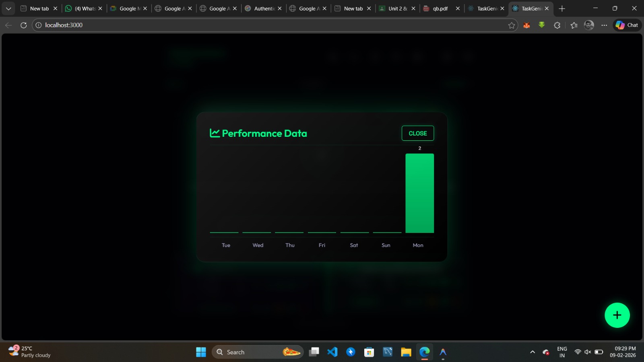Open the clock and date panel
The width and height of the screenshot is (644, 362).
[x=623, y=352]
